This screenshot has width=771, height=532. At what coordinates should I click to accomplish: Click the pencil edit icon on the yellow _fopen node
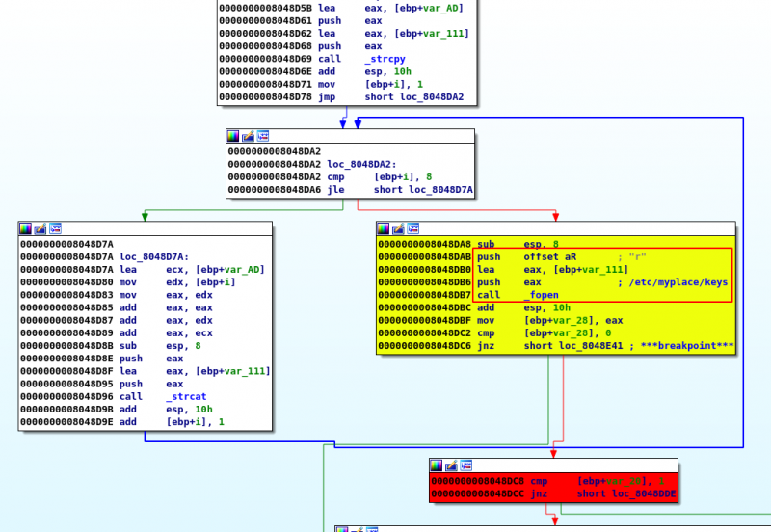point(398,228)
